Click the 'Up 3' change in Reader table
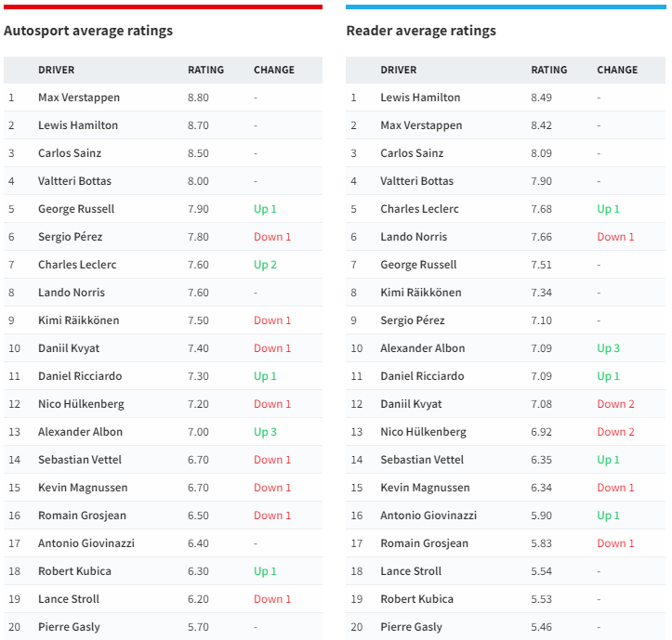 tap(608, 348)
